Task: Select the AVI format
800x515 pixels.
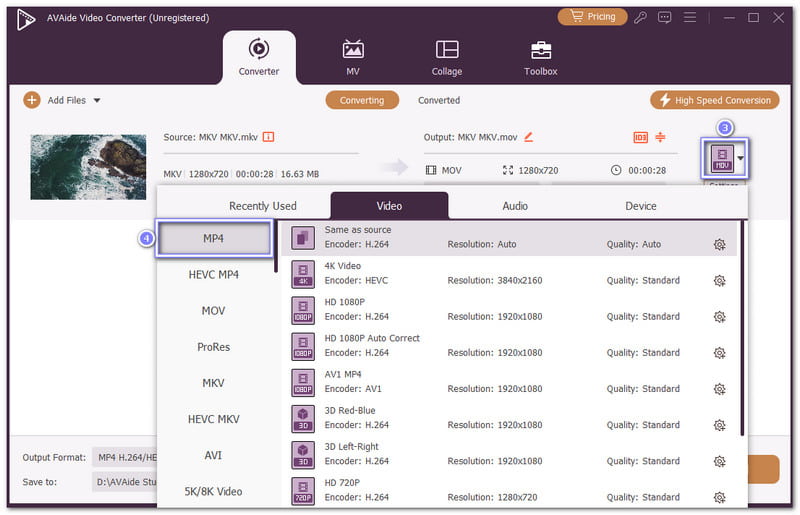Action: 214,455
